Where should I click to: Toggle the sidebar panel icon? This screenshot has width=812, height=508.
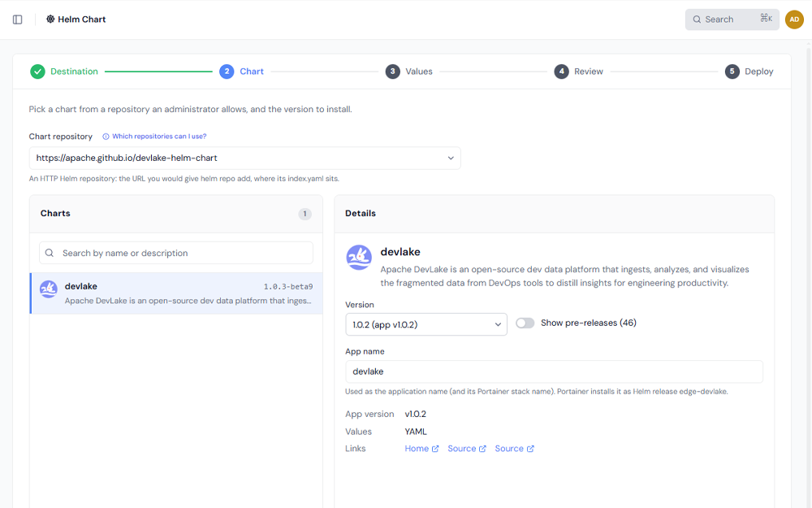pyautogui.click(x=18, y=20)
